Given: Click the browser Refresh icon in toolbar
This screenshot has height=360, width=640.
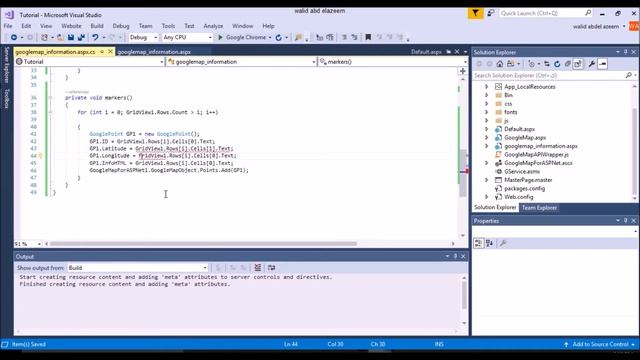Looking at the screenshot, I should 278,38.
